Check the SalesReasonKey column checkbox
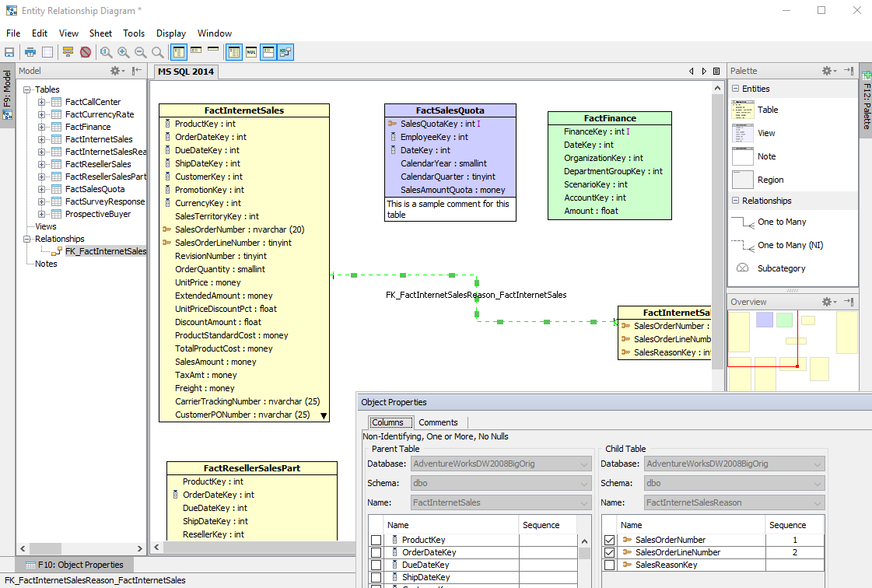This screenshot has width=872, height=588. point(610,565)
